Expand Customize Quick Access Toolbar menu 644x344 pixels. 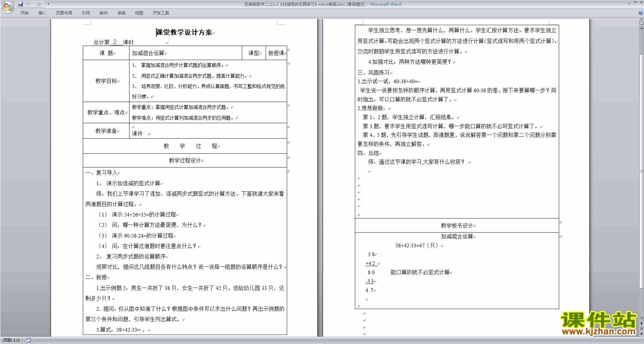(x=48, y=4)
